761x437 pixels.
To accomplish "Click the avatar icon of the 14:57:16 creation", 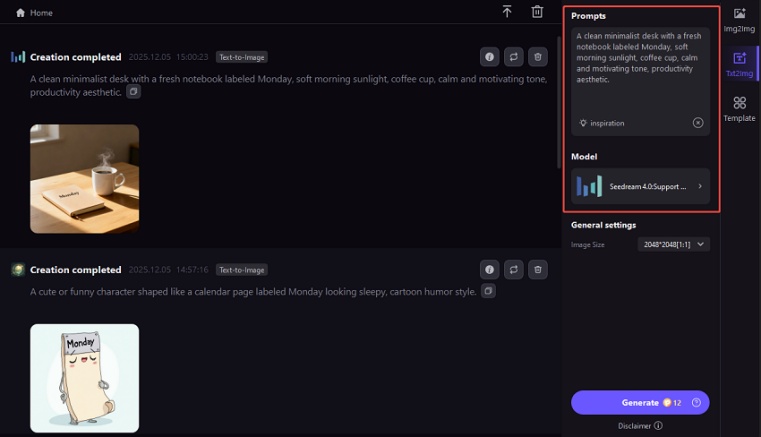I will tap(18, 269).
